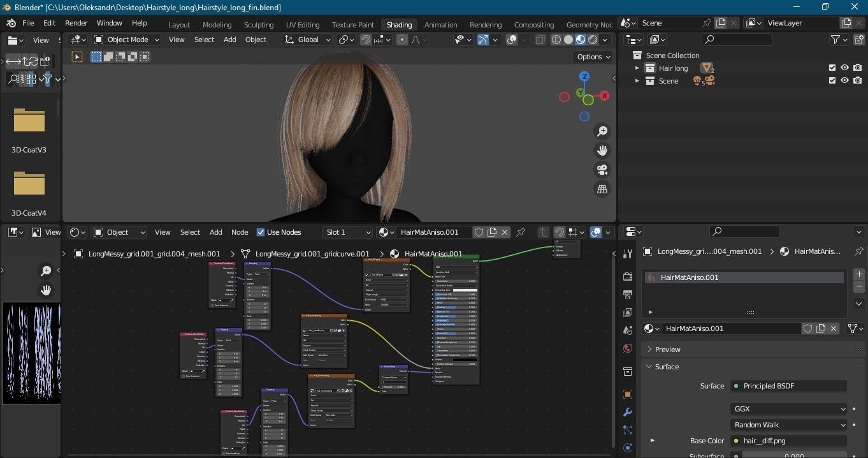Open Global transform orientation dropdown

pyautogui.click(x=307, y=40)
